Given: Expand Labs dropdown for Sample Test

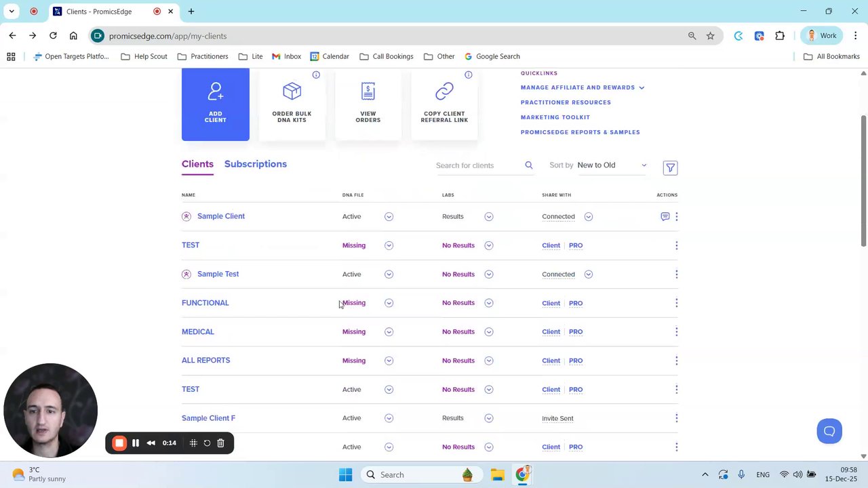Looking at the screenshot, I should coord(489,274).
